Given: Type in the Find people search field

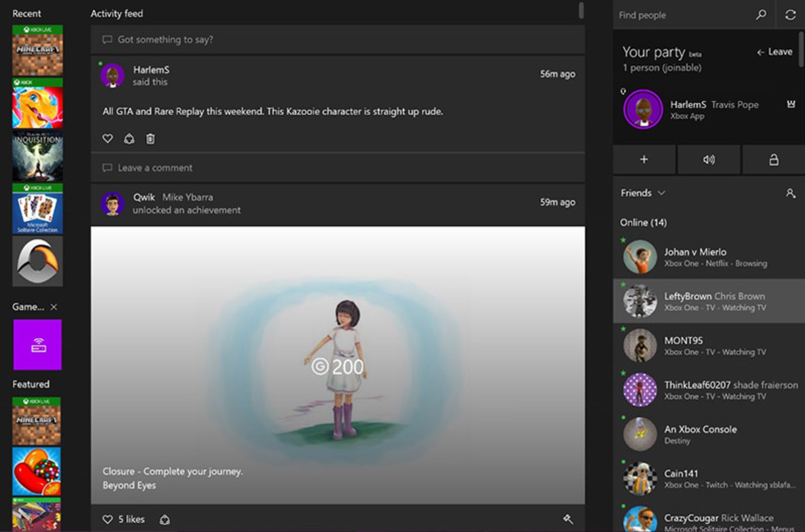Looking at the screenshot, I should pyautogui.click(x=683, y=15).
